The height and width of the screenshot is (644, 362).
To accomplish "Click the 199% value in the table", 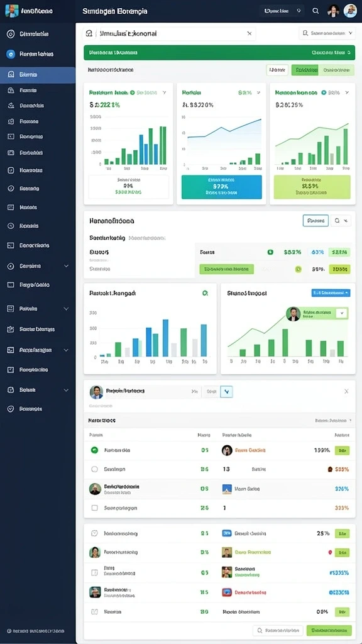I will point(322,450).
